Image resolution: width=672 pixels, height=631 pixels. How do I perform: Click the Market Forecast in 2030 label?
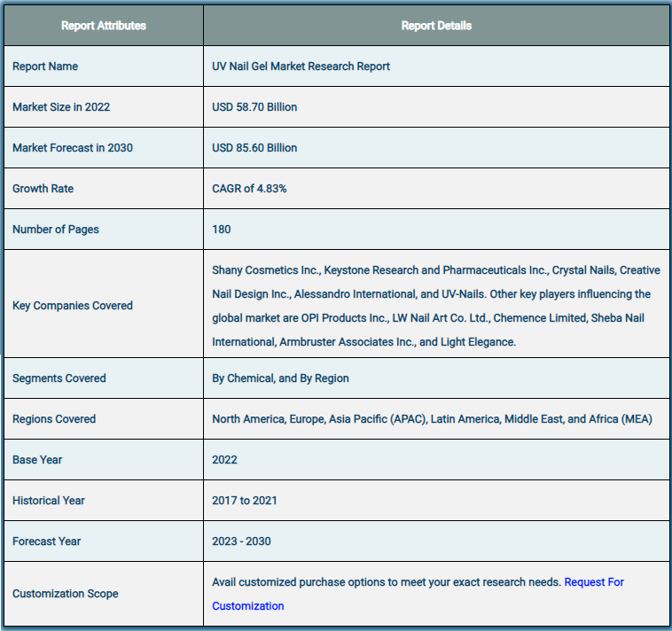tap(73, 148)
